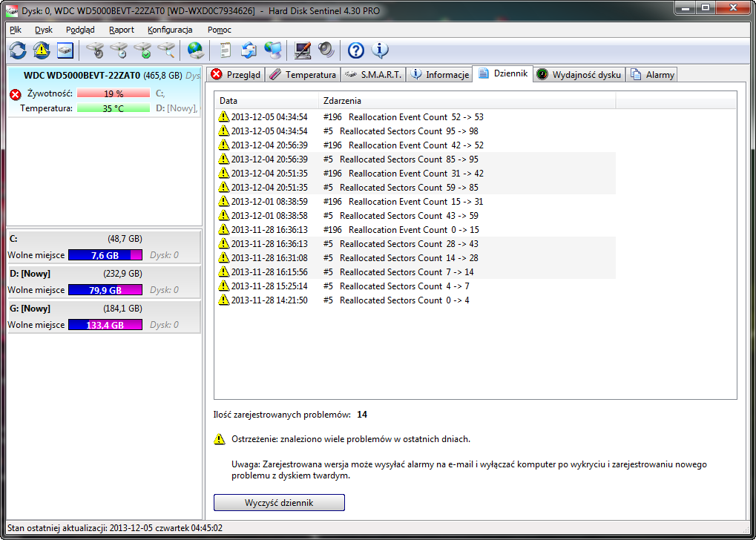Select log row Reallocated Sectors Count 4 -> 7
756x540 pixels.
point(415,286)
